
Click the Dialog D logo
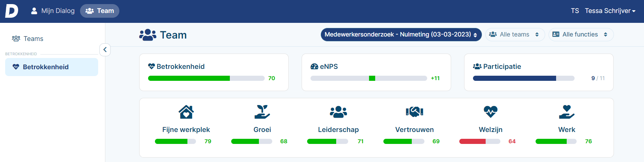pyautogui.click(x=12, y=11)
